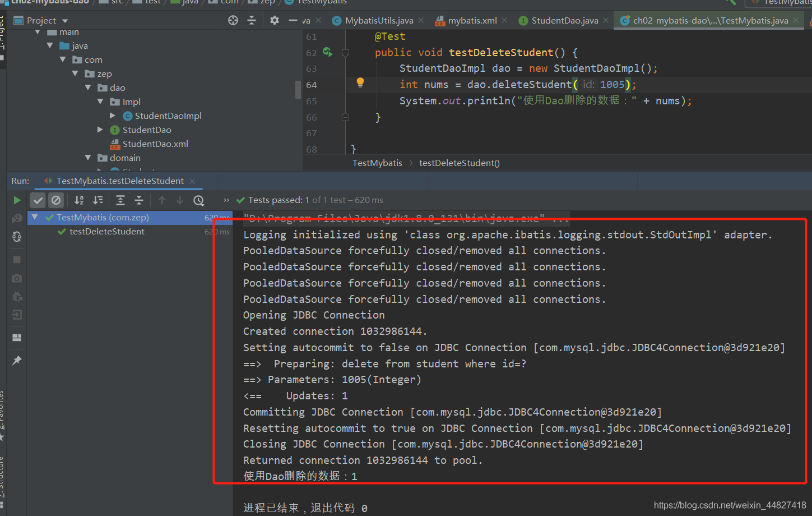The height and width of the screenshot is (516, 812).
Task: Select the TestMybatis.testDeleteStudent run tab
Action: [120, 181]
